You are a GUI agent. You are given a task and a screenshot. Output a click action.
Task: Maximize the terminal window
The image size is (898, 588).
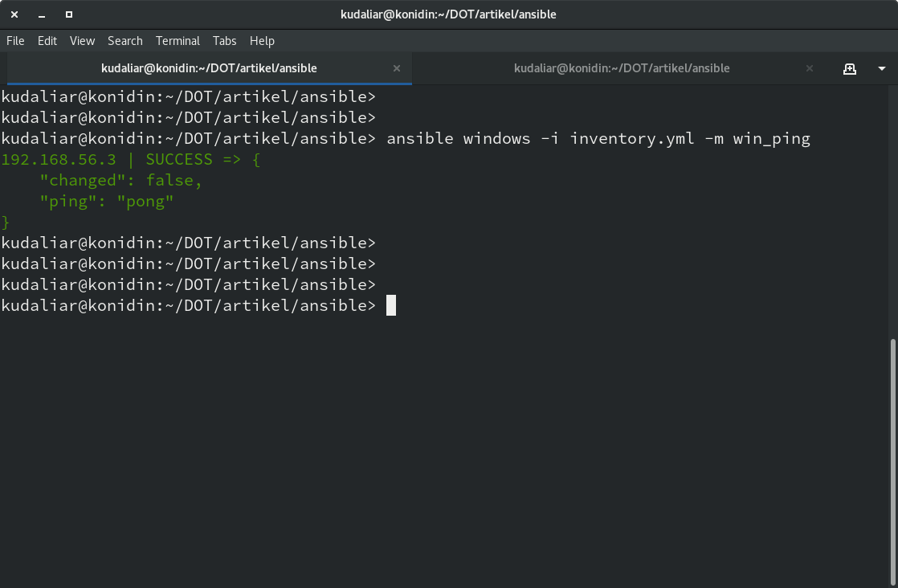(x=69, y=14)
